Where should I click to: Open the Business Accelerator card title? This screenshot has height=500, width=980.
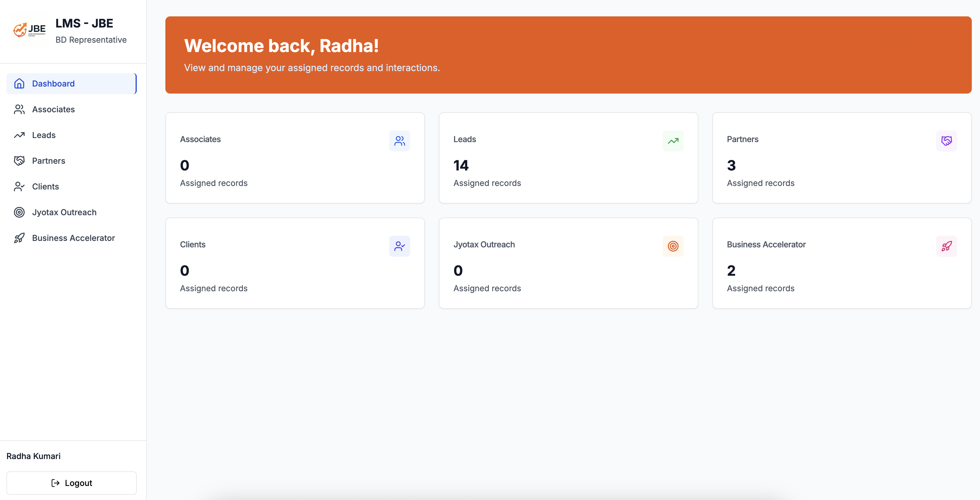[766, 244]
